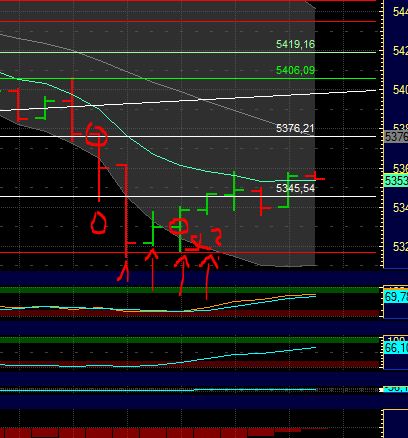Click the cyan 66,1 indicator value tag
This screenshot has height=438, width=408.
(x=396, y=348)
